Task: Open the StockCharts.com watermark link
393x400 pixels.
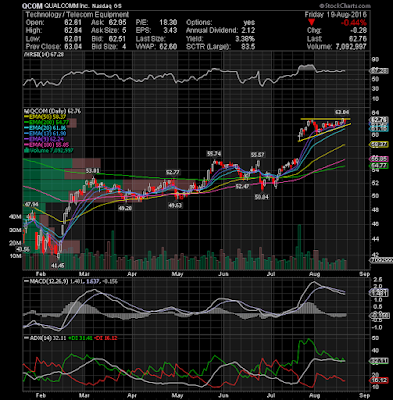Action: [346, 6]
